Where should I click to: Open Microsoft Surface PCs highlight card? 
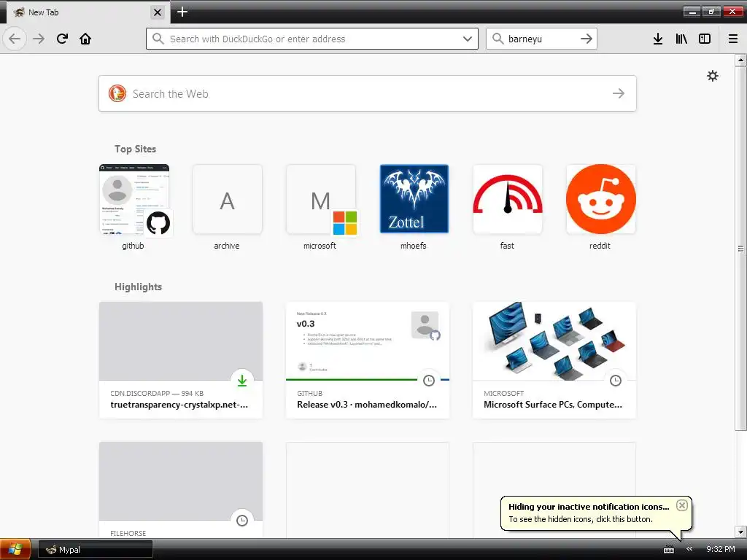pyautogui.click(x=554, y=360)
